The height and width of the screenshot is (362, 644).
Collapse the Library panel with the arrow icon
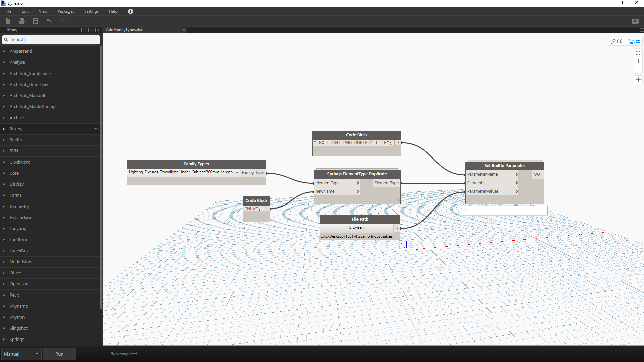tap(99, 30)
